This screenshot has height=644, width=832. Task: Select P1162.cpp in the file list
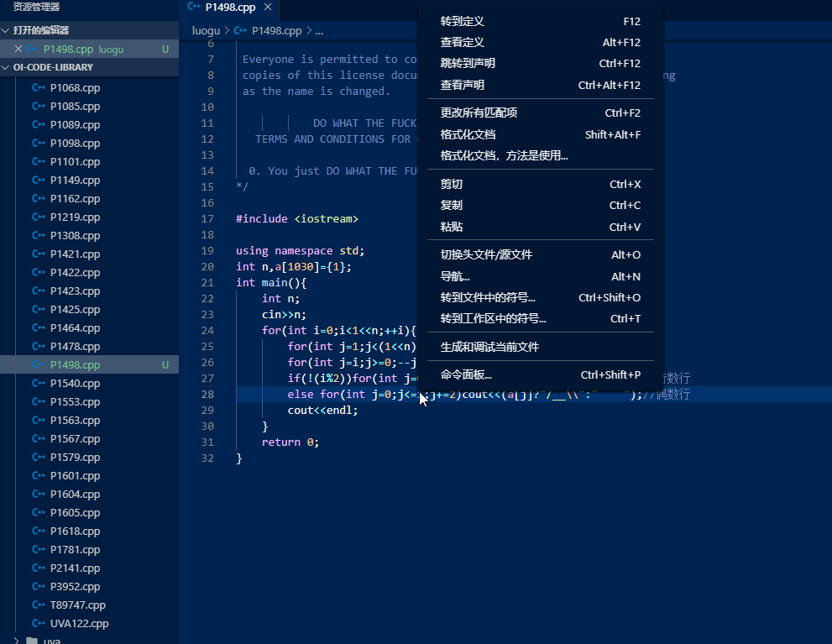75,198
